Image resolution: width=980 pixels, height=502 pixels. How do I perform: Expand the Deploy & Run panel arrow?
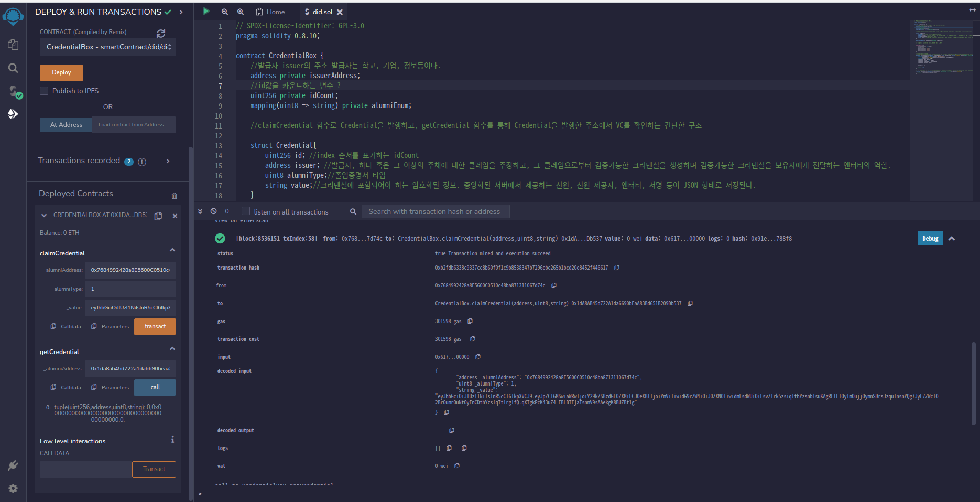click(181, 12)
